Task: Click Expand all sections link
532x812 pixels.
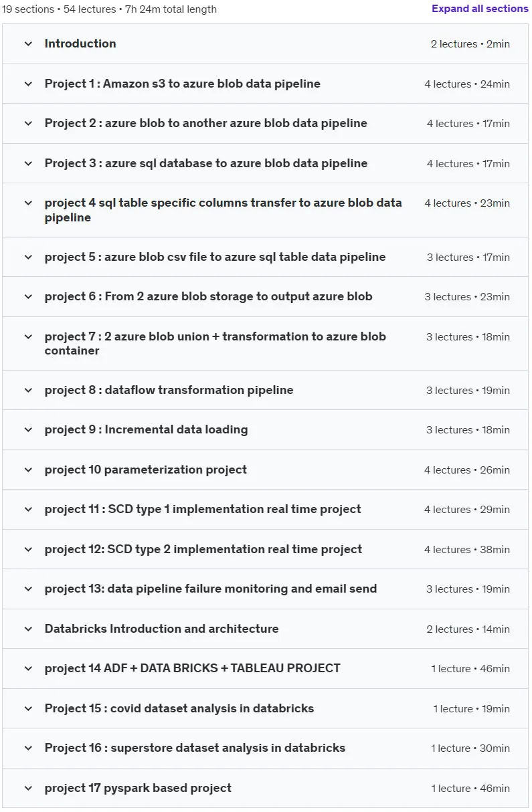Action: [480, 9]
